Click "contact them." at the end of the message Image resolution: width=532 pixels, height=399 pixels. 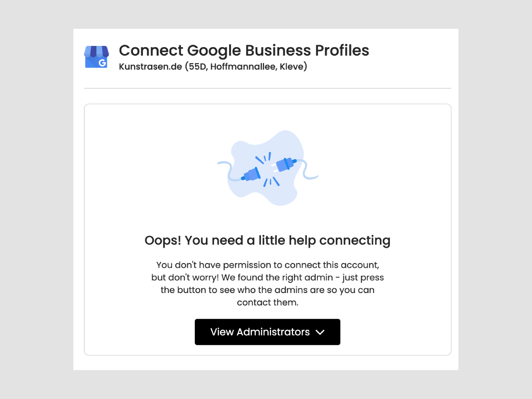pyautogui.click(x=267, y=302)
